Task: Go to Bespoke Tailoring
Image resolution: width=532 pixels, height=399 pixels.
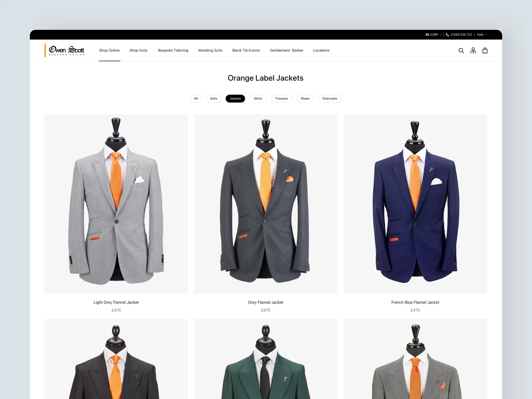Action: click(173, 51)
